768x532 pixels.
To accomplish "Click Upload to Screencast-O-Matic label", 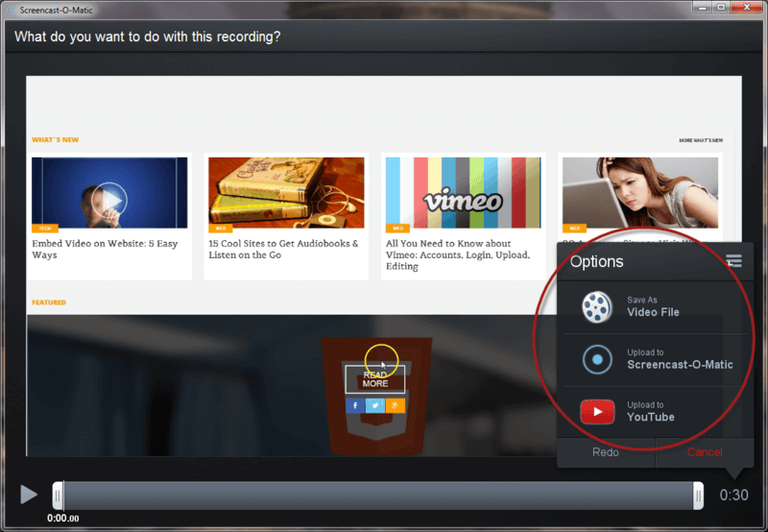I will (x=680, y=359).
